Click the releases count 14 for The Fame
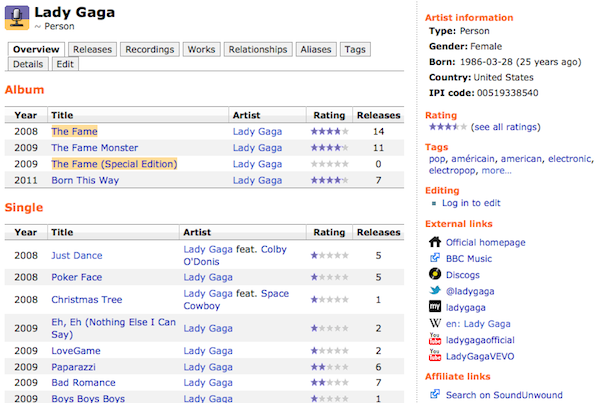 pos(378,131)
